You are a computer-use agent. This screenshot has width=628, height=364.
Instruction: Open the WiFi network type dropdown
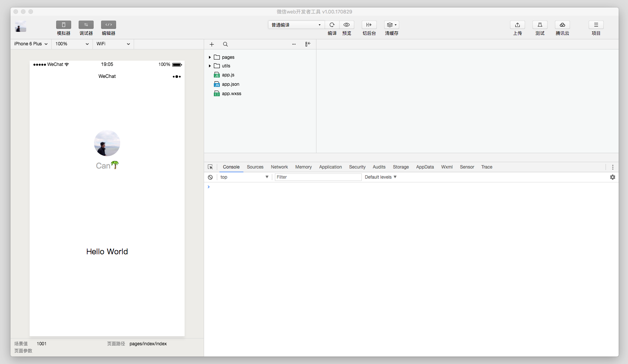(x=113, y=44)
